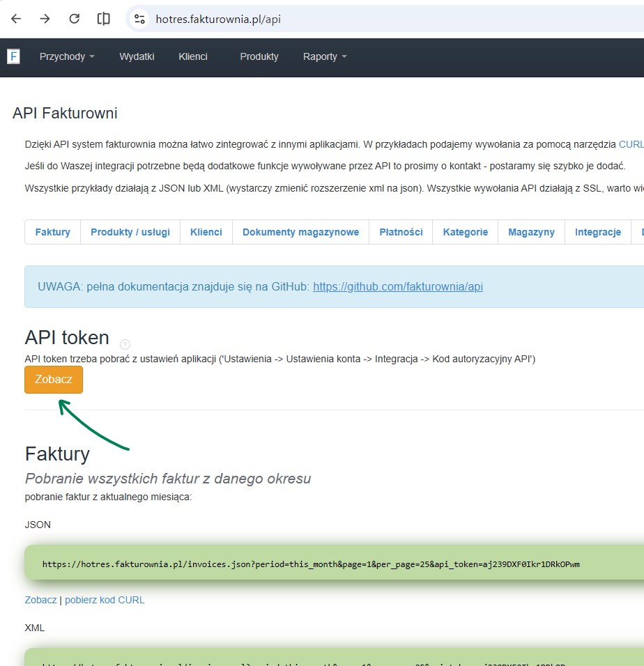The image size is (644, 666).
Task: Switch to the Płatności tab
Action: (x=401, y=232)
